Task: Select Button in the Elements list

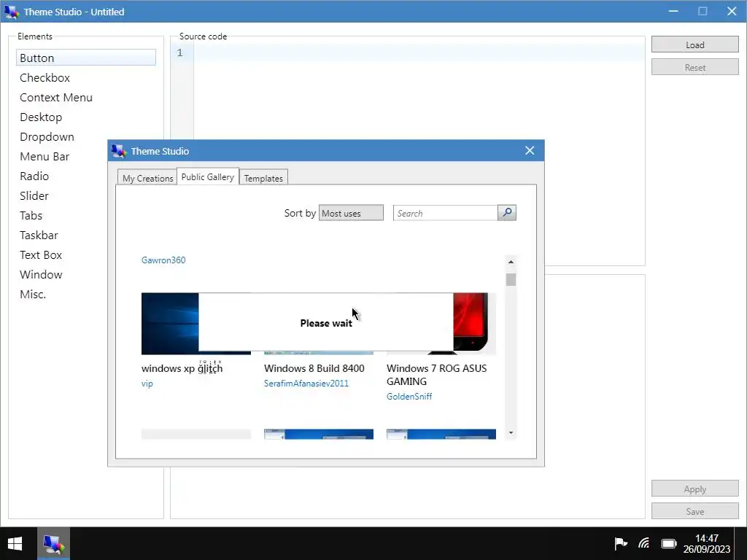Action: (86, 58)
